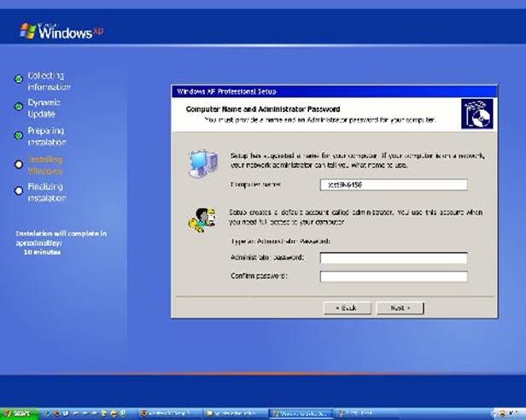Image resolution: width=526 pixels, height=420 pixels.
Task: Click 'Installation will complete in' text
Action: pos(61,234)
